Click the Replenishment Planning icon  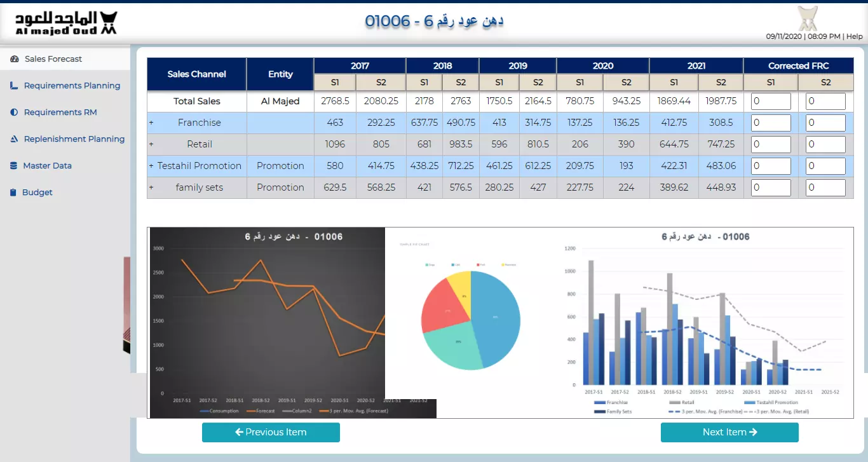[x=14, y=139]
